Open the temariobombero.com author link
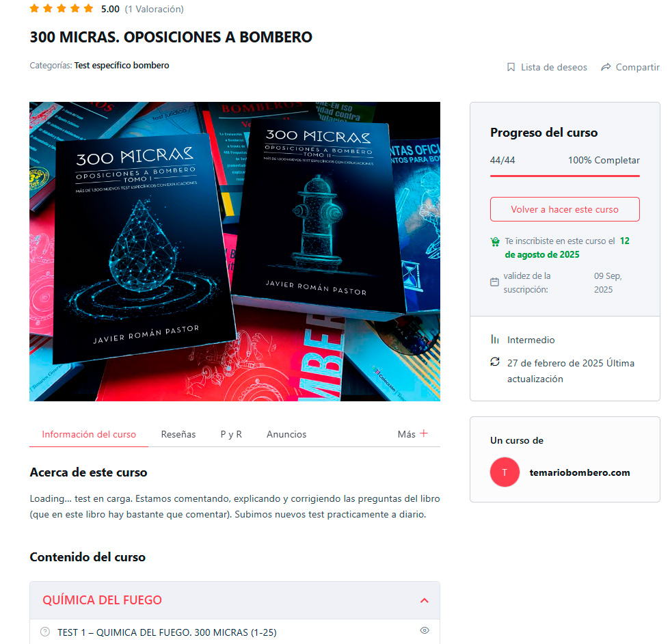This screenshot has width=670, height=644. coord(580,472)
